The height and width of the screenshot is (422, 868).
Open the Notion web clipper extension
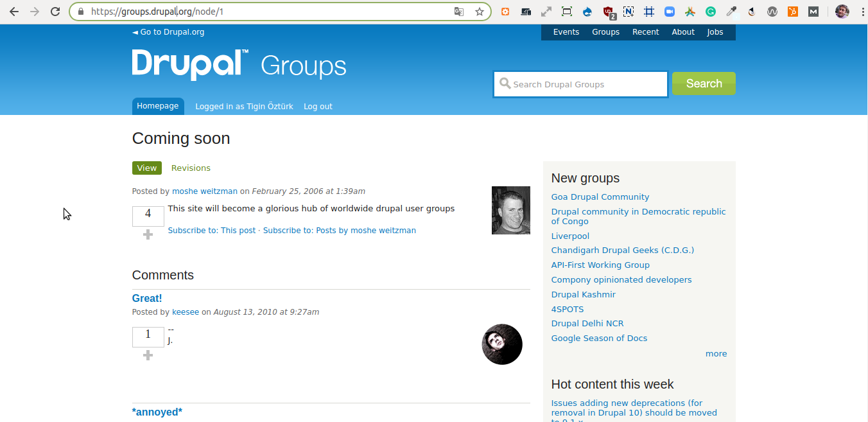(x=629, y=12)
